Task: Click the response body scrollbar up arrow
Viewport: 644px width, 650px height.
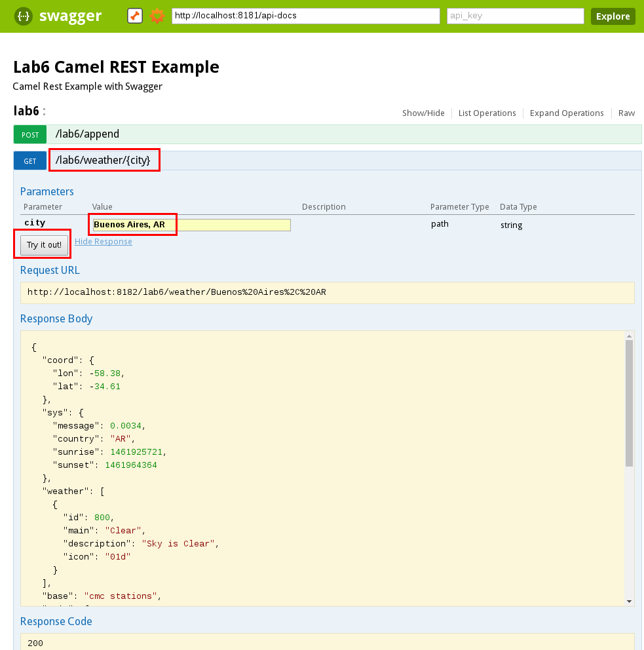Action: [629, 336]
